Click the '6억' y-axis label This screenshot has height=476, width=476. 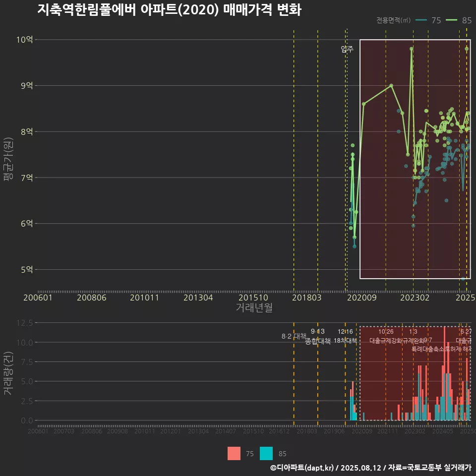pos(27,224)
